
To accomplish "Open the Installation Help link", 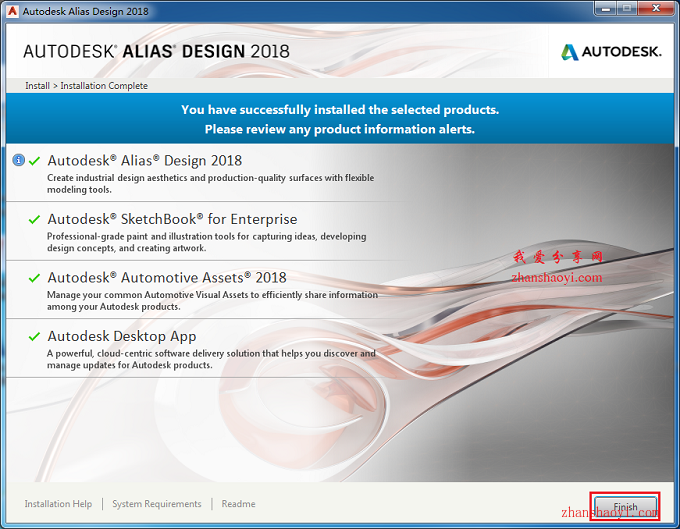I will pos(58,504).
